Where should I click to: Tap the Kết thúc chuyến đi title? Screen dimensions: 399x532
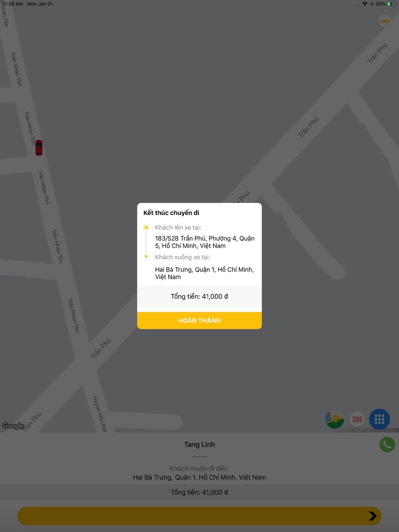tap(171, 213)
